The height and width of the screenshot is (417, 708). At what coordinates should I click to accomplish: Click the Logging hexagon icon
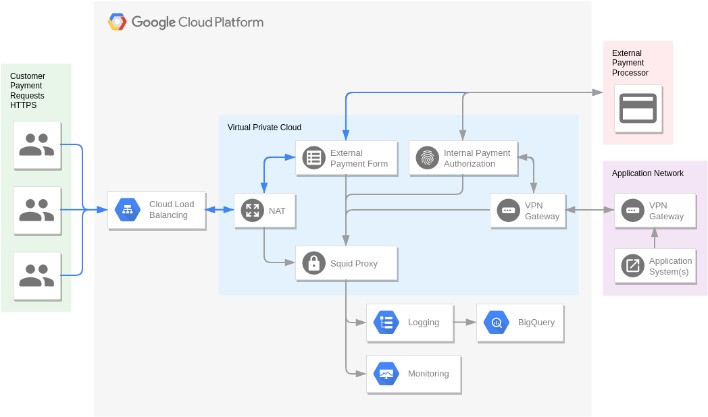click(x=387, y=322)
